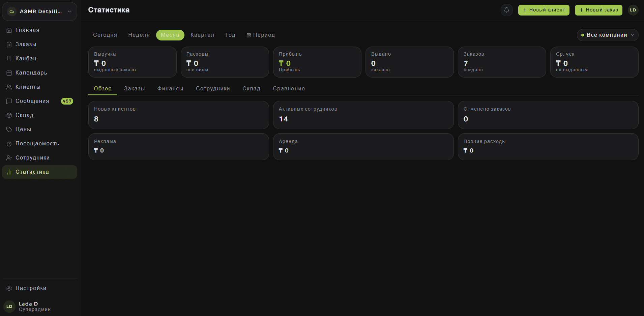Click the Прочие расходы card
This screenshot has width=644, height=316.
[548, 147]
